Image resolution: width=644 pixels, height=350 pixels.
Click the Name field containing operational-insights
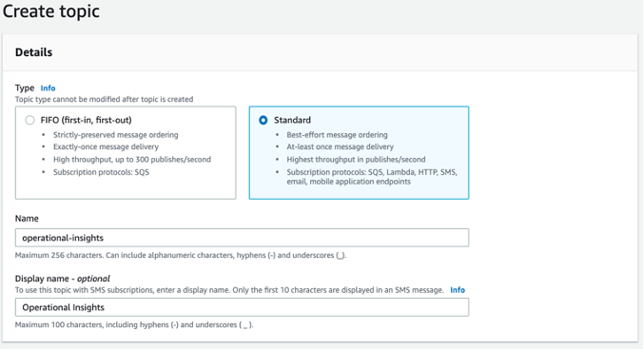click(242, 238)
